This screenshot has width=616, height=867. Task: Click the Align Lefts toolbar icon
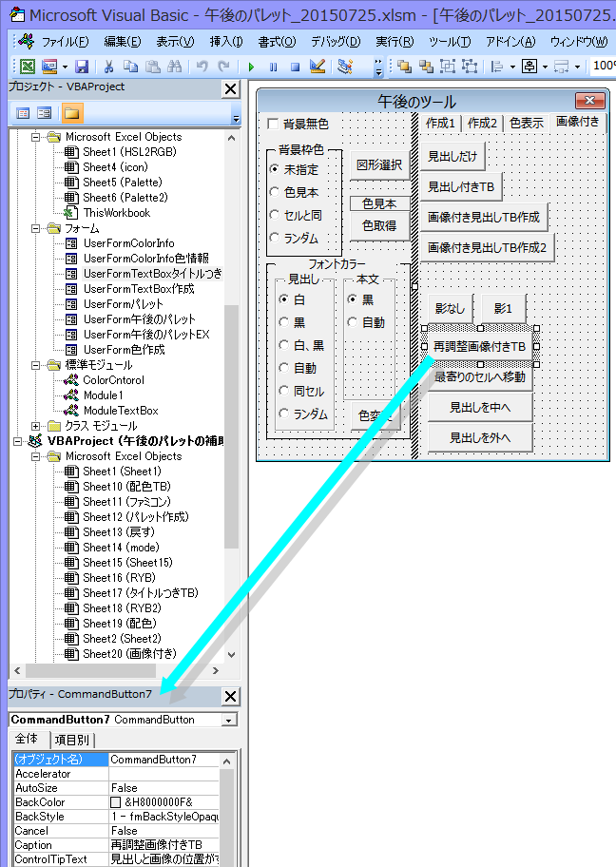[x=497, y=67]
